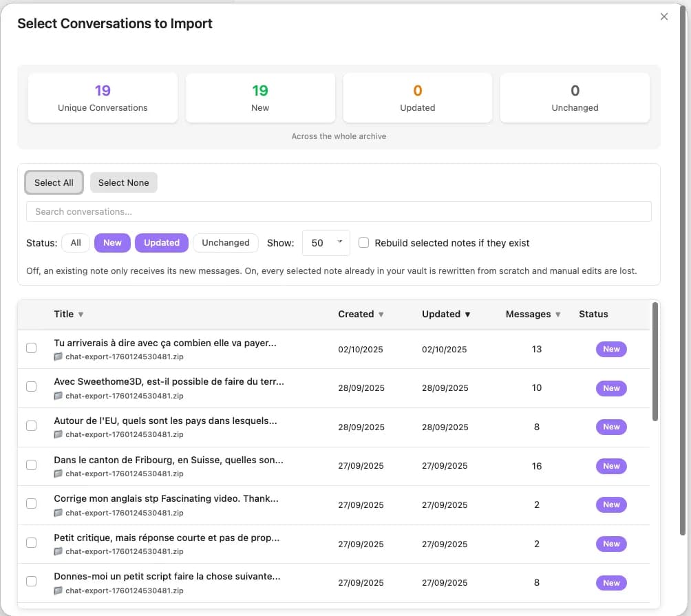Screen dimensions: 691x616
Task: Toggle the New status filter pill
Action: pos(112,243)
